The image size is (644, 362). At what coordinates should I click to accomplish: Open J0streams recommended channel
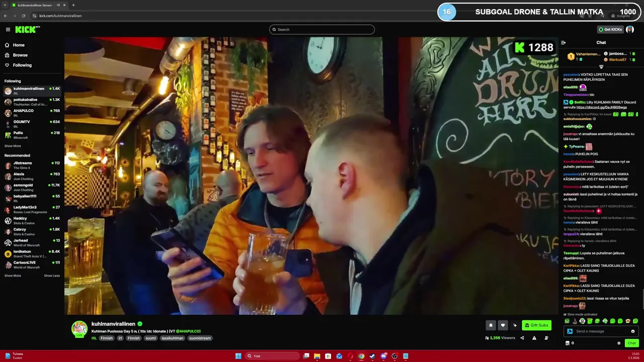click(x=32, y=165)
